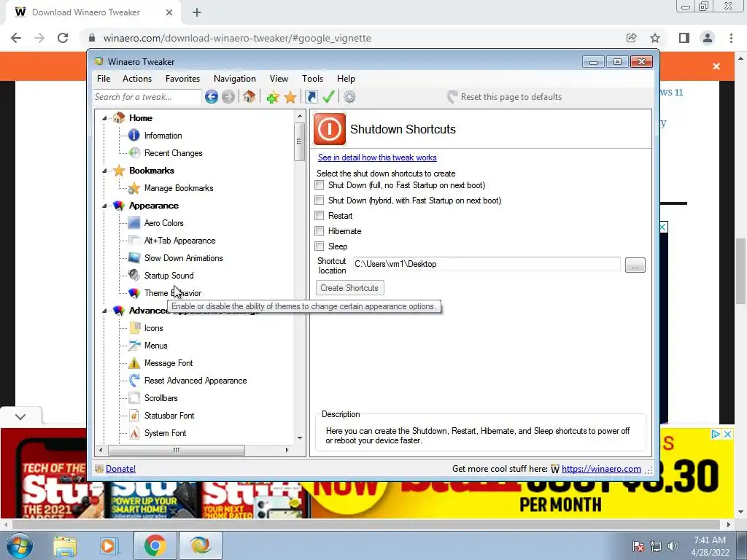This screenshot has width=747, height=560.
Task: Select Information tree item
Action: (x=163, y=136)
